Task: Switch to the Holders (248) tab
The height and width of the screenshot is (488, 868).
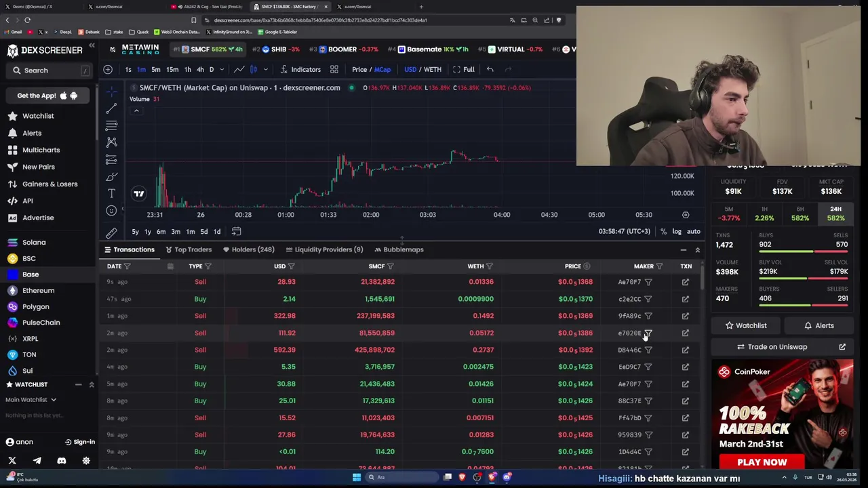Action: click(x=248, y=249)
